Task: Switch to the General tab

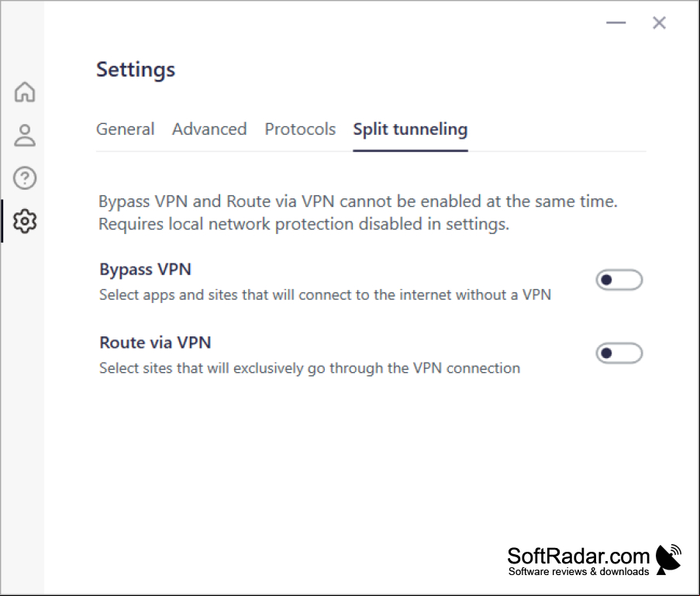Action: (125, 129)
